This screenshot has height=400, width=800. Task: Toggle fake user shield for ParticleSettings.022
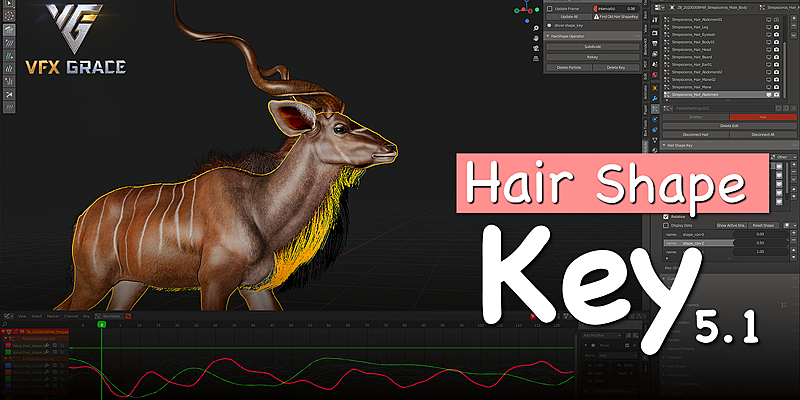pyautogui.click(x=778, y=109)
